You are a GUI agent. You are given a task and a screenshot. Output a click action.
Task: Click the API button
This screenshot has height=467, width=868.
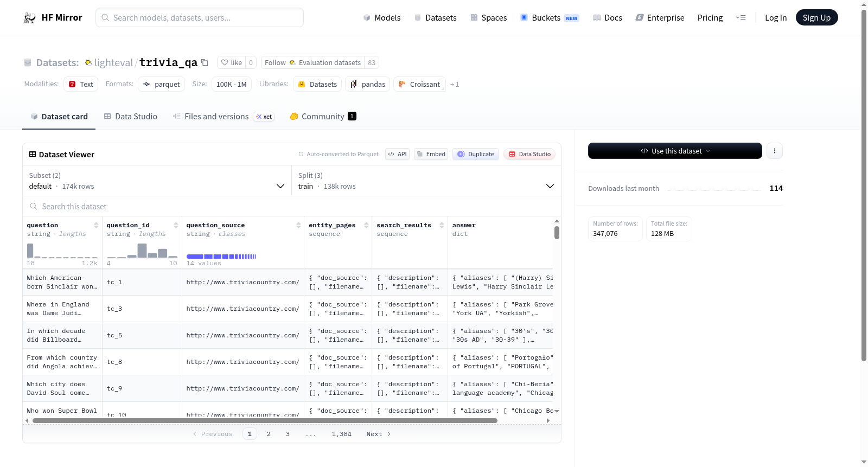coord(397,154)
